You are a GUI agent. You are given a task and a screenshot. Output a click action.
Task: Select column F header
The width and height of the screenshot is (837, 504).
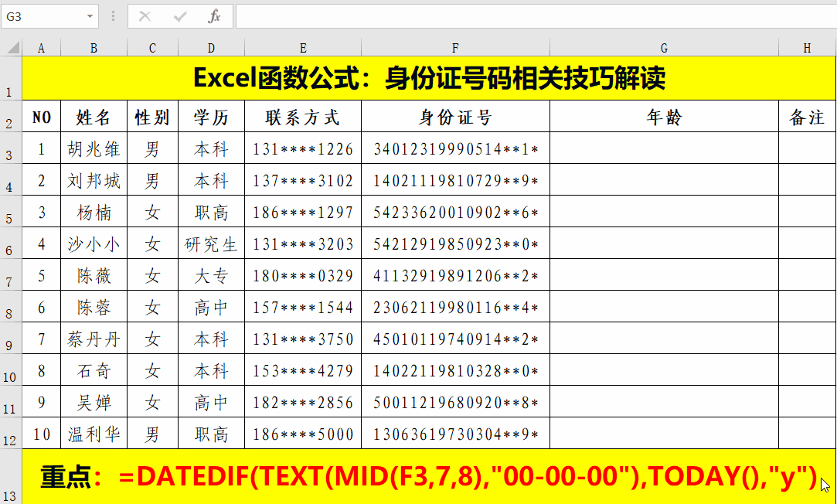(455, 48)
